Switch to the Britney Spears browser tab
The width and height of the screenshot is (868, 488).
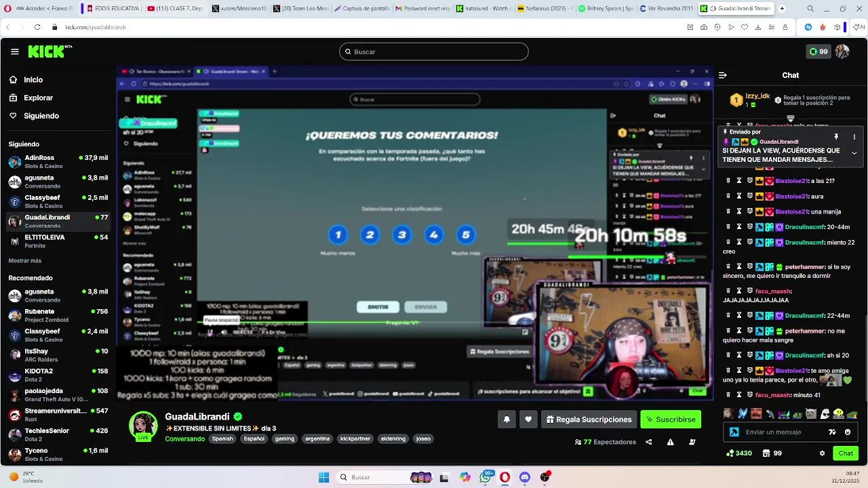pyautogui.click(x=606, y=9)
